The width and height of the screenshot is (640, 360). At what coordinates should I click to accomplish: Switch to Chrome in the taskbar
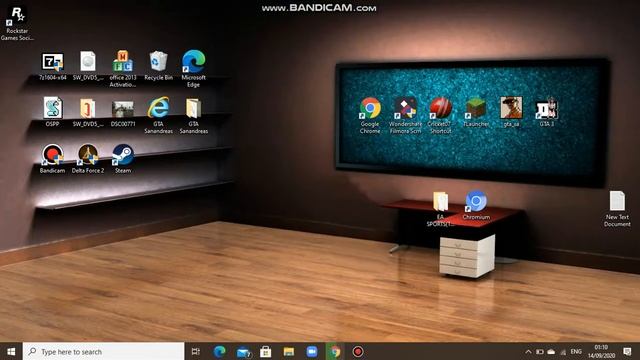pyautogui.click(x=335, y=351)
